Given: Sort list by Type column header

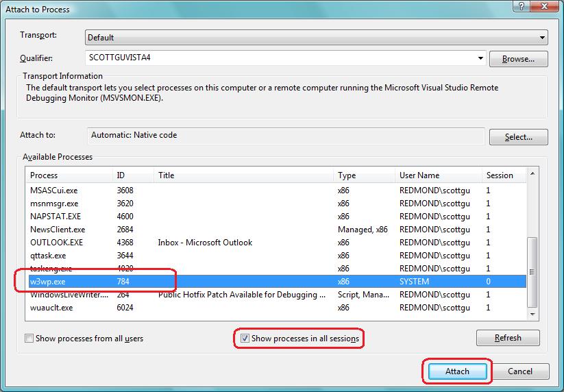Looking at the screenshot, I should click(x=364, y=175).
